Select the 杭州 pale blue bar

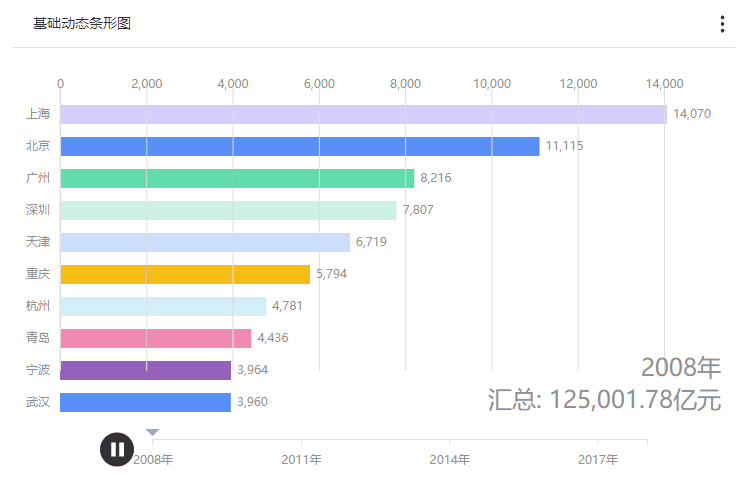tap(163, 306)
